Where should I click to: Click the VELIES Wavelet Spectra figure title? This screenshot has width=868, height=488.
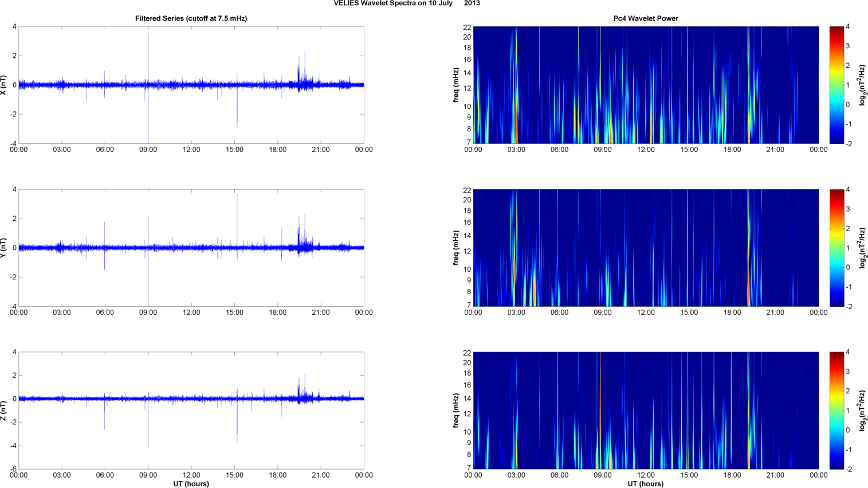click(x=407, y=3)
